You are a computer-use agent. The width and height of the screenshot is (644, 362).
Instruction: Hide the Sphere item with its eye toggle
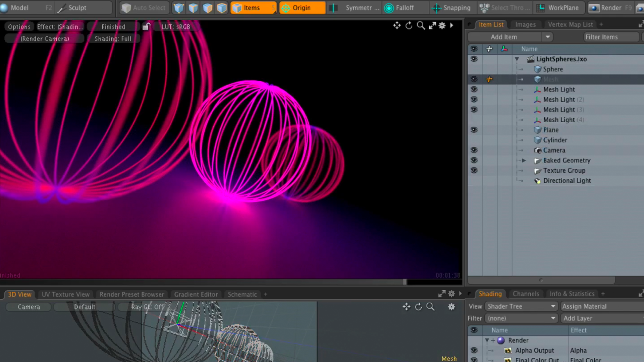[x=474, y=69]
